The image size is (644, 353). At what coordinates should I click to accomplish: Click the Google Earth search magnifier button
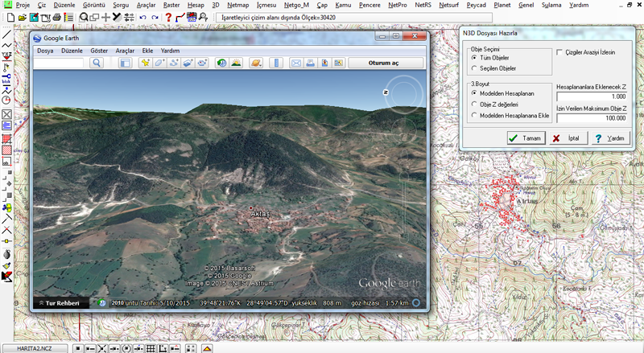click(x=97, y=63)
